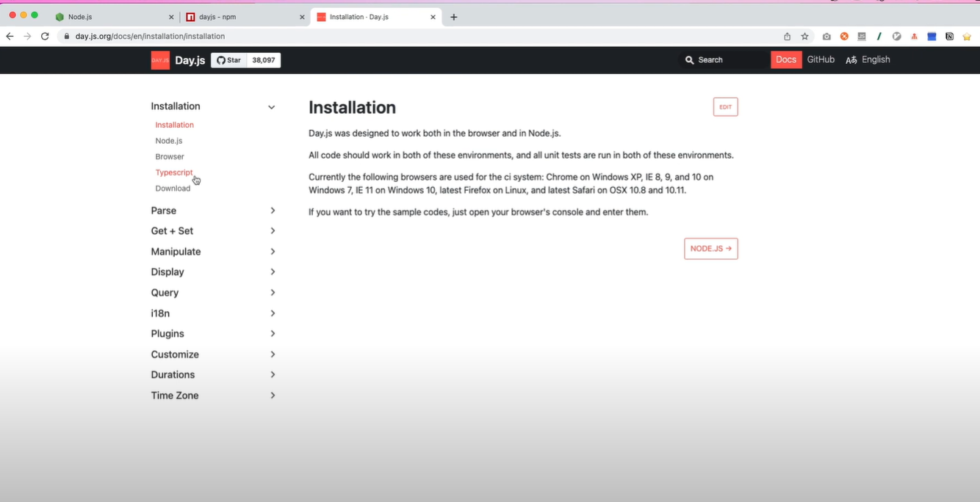Click the Installation page heading

coord(352,107)
